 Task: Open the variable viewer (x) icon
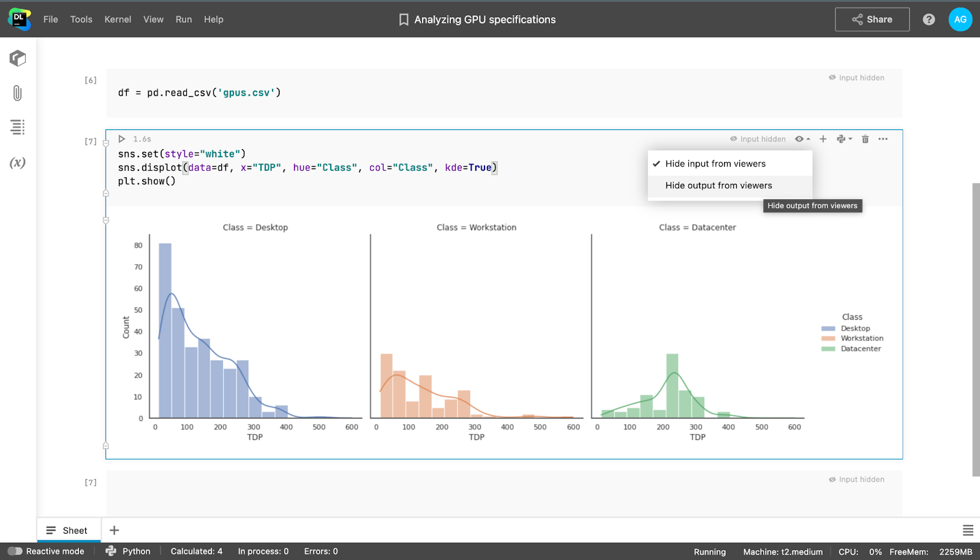17,162
